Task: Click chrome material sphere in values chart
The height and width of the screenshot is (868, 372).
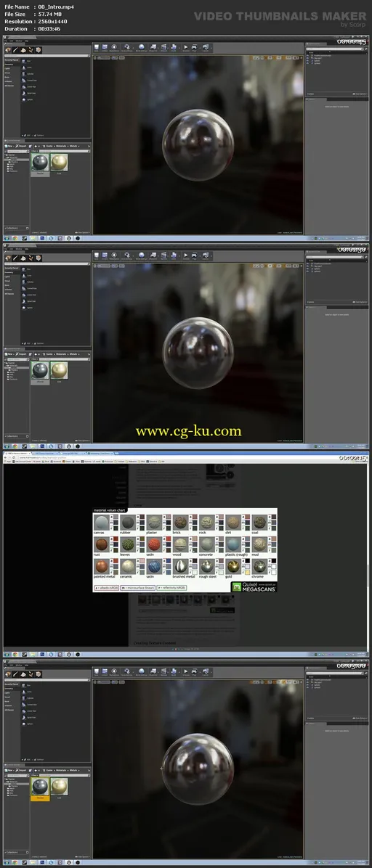Action: point(259,566)
